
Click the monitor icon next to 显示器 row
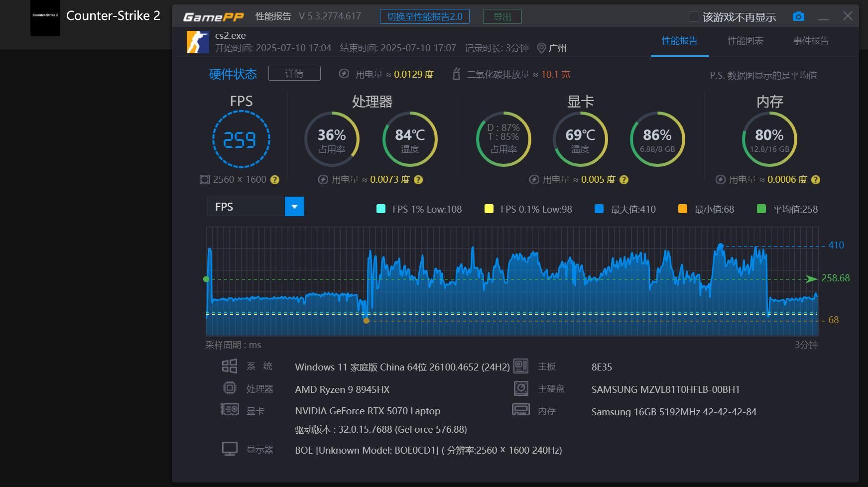229,448
